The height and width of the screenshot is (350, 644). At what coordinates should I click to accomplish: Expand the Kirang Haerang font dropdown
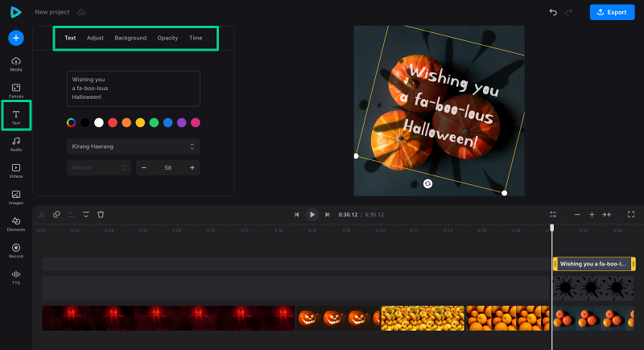click(x=133, y=146)
